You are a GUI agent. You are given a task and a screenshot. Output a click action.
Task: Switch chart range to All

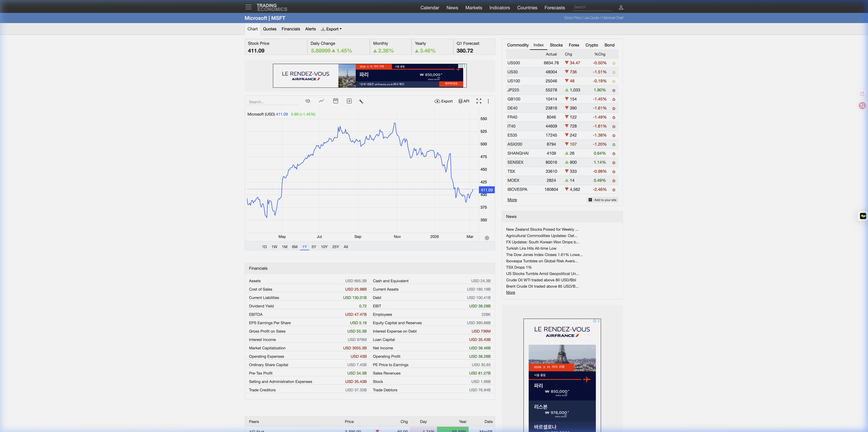pos(346,247)
